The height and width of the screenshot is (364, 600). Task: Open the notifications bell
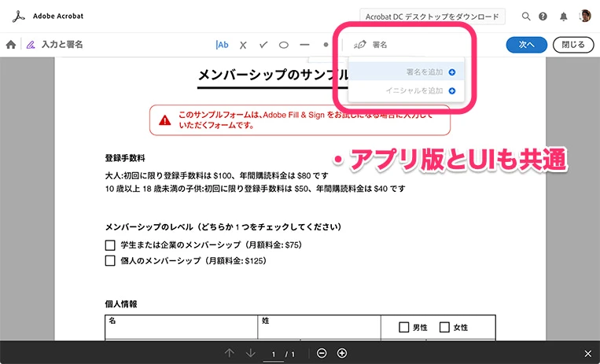click(564, 17)
